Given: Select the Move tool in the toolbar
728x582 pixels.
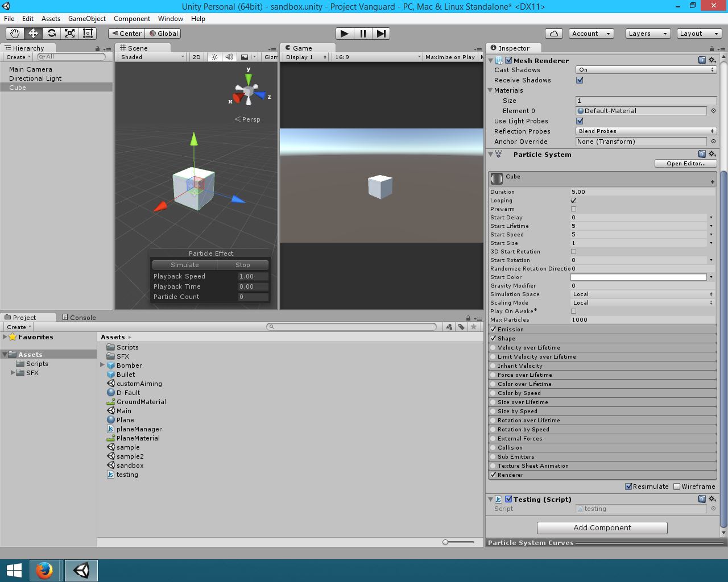Looking at the screenshot, I should coord(32,33).
